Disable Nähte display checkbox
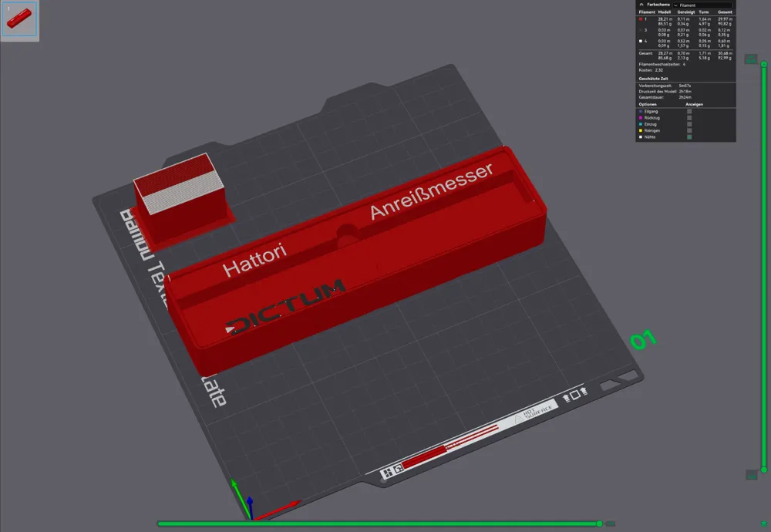The height and width of the screenshot is (532, 771). (x=689, y=137)
